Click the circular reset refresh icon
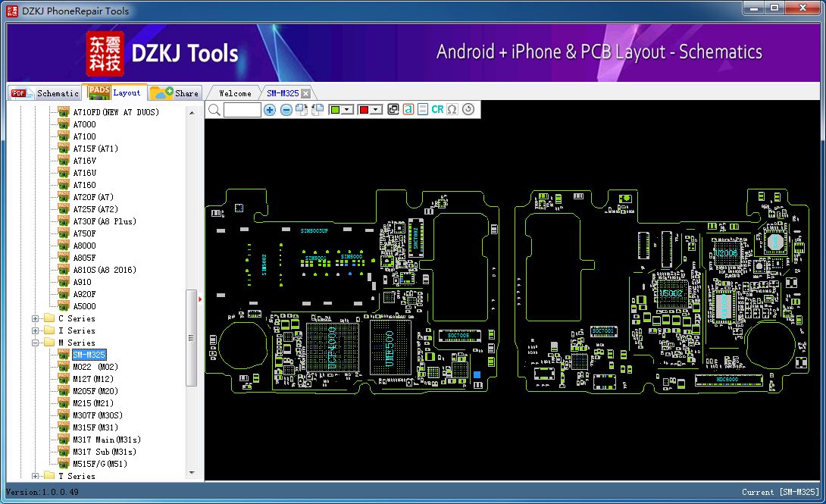 point(468,109)
